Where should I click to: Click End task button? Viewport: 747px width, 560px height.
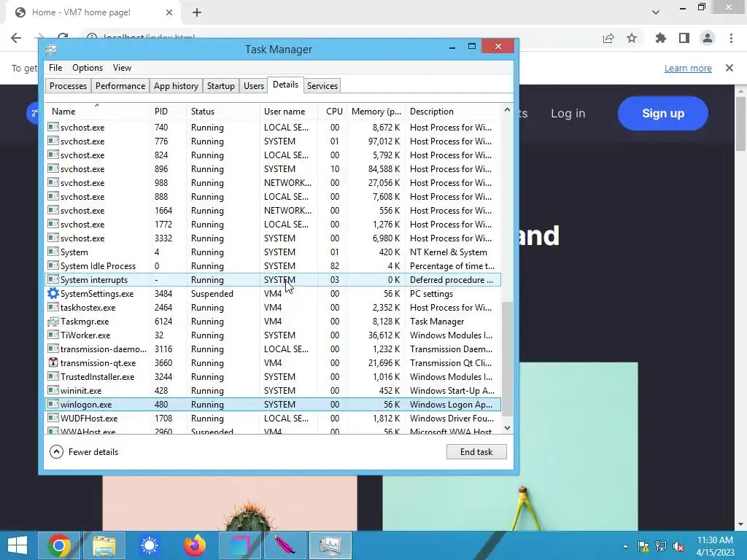(476, 452)
